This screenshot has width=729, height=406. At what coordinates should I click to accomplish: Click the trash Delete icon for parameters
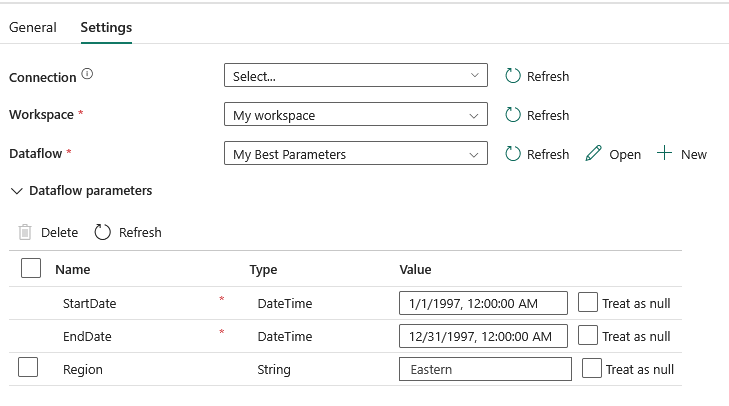pos(26,232)
